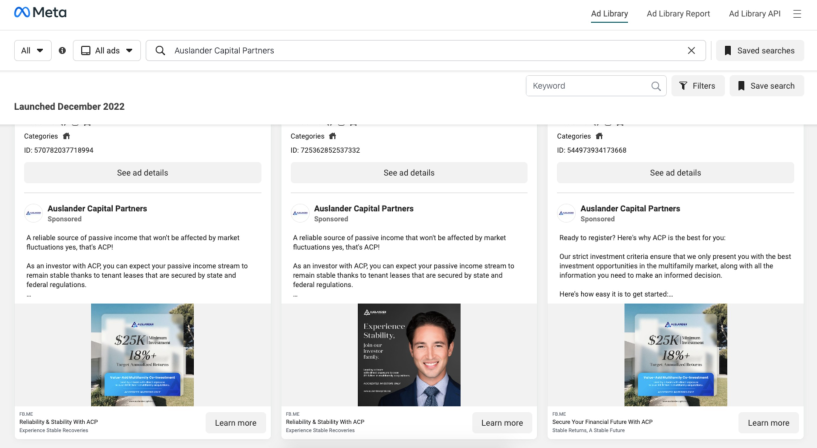
Task: Expand the All dropdown
Action: 32,51
